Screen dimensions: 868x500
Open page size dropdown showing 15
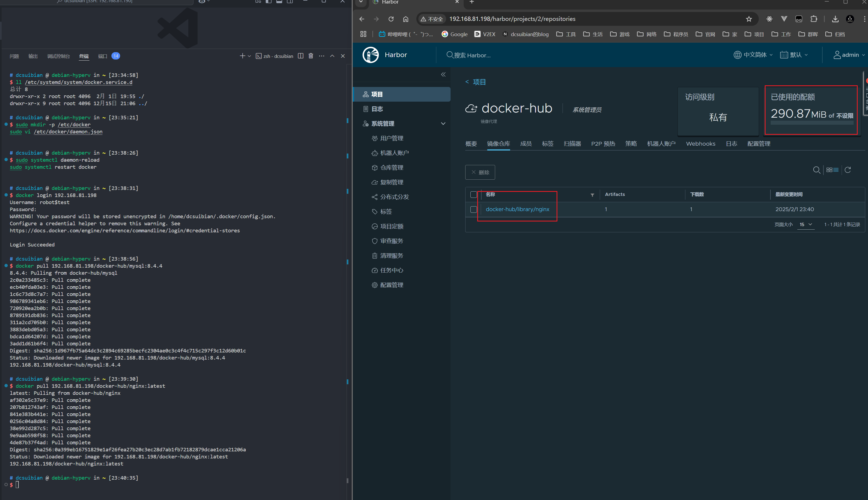805,224
